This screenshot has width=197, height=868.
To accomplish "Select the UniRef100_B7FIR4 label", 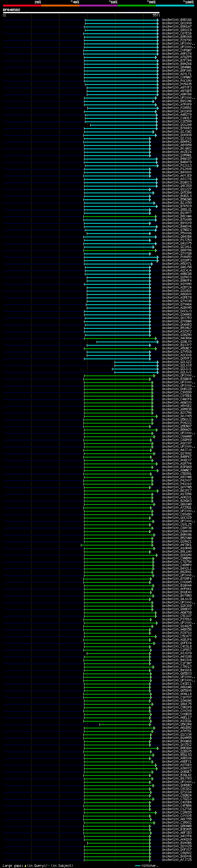I will click(x=177, y=61).
